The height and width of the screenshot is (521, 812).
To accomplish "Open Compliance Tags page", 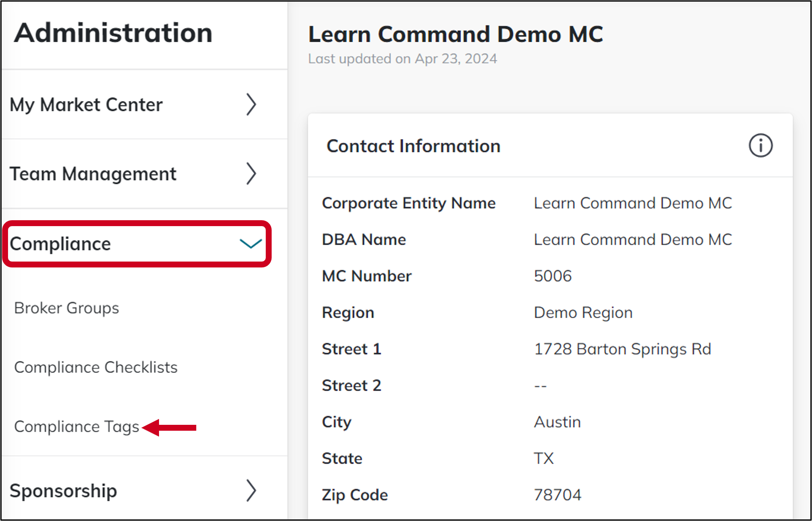I will point(76,427).
